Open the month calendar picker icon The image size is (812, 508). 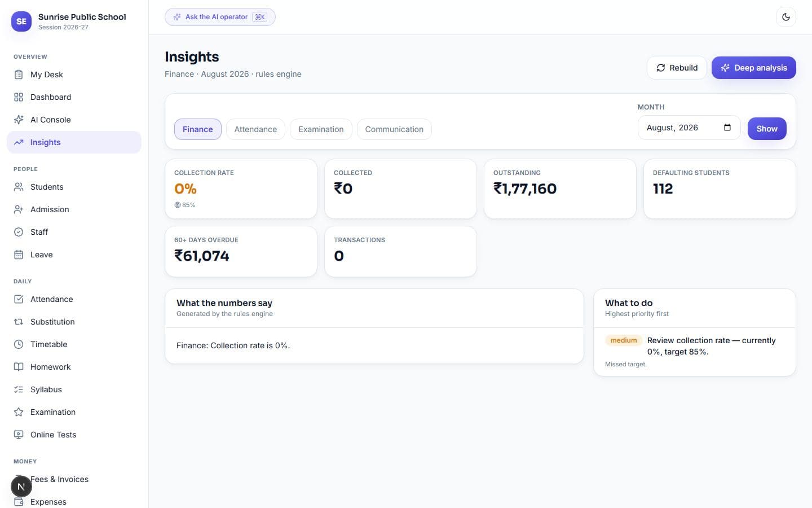(x=727, y=128)
